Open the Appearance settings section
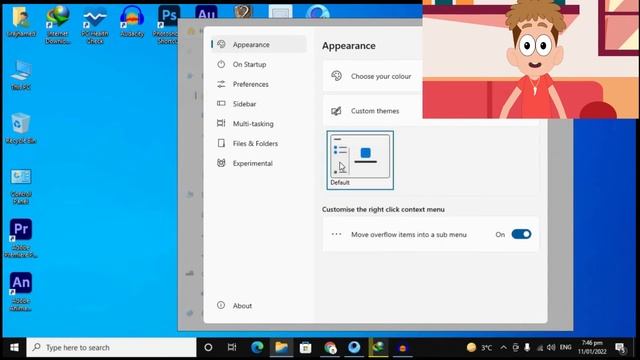 coord(259,44)
